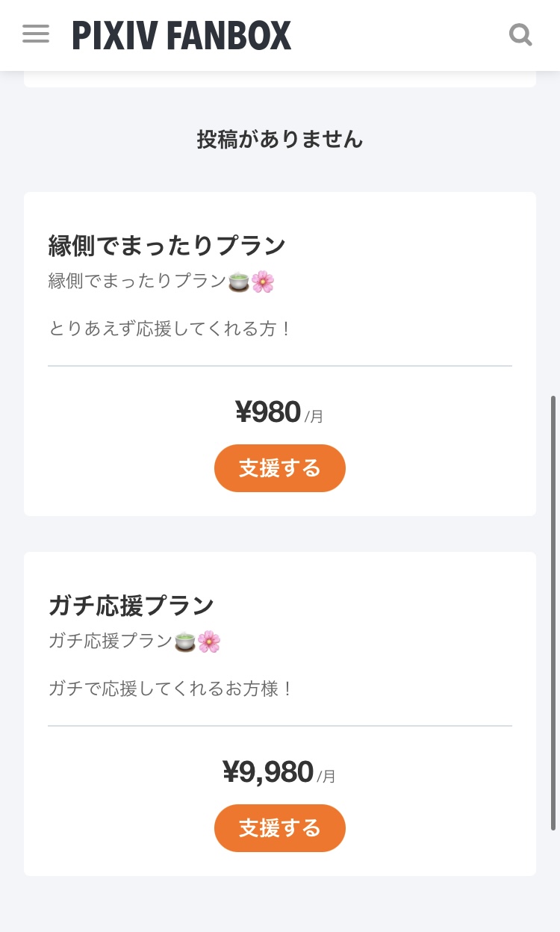Click the /月 label beside ¥980

tap(314, 416)
